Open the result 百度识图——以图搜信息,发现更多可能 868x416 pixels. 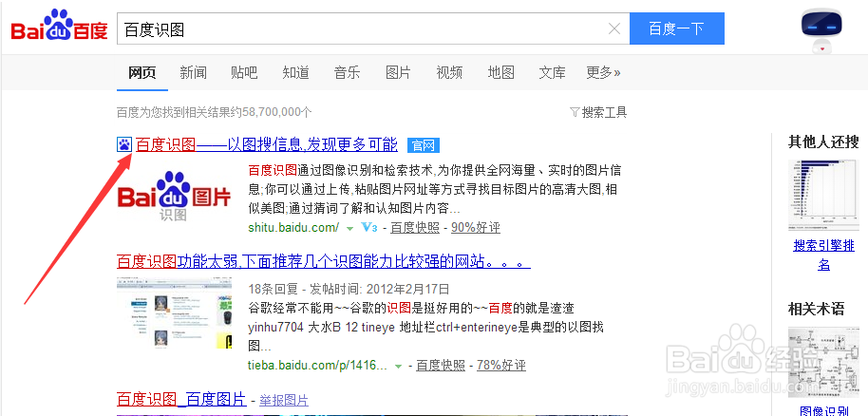pyautogui.click(x=267, y=145)
